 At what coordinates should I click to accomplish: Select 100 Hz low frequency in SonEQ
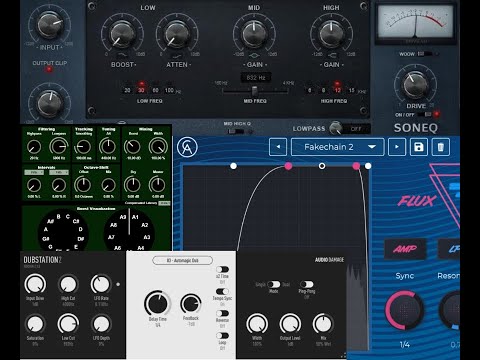click(169, 90)
